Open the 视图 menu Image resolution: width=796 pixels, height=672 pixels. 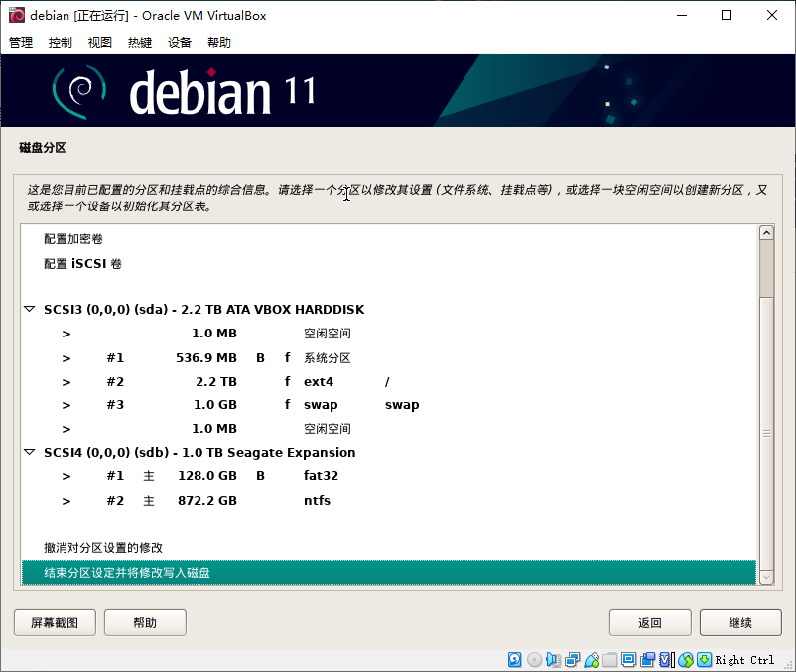pos(100,42)
